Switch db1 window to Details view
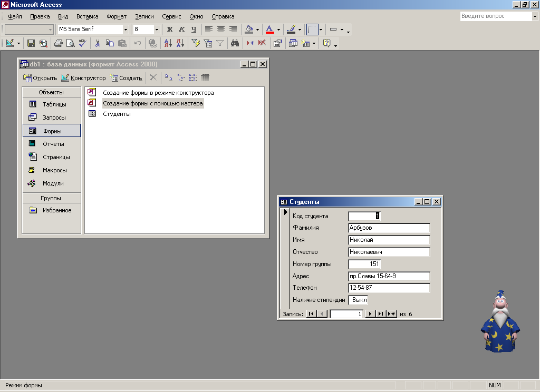540x392 pixels. [205, 78]
